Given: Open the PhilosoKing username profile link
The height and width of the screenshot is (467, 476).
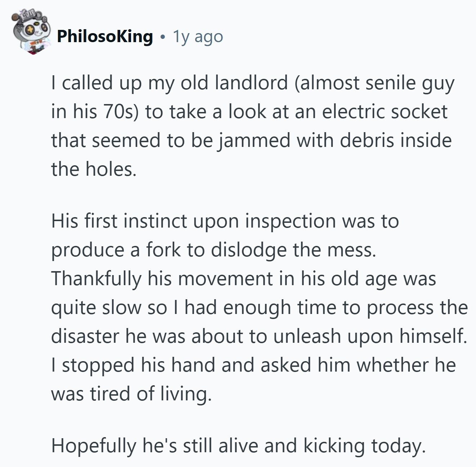Looking at the screenshot, I should (105, 36).
